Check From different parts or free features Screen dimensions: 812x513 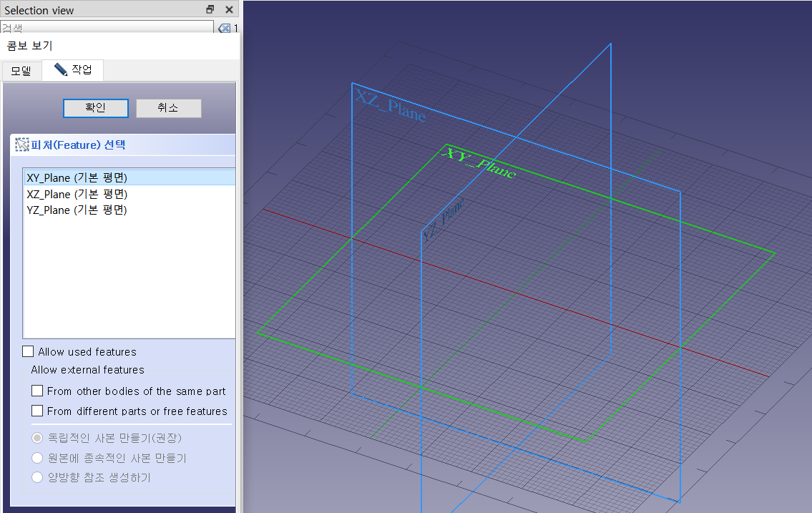37,411
